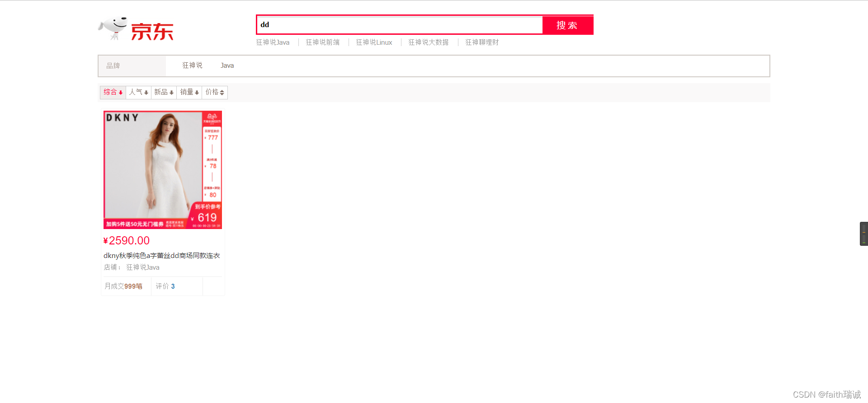Open the 狂神说大数据 hot search link
The height and width of the screenshot is (403, 868).
coord(429,42)
